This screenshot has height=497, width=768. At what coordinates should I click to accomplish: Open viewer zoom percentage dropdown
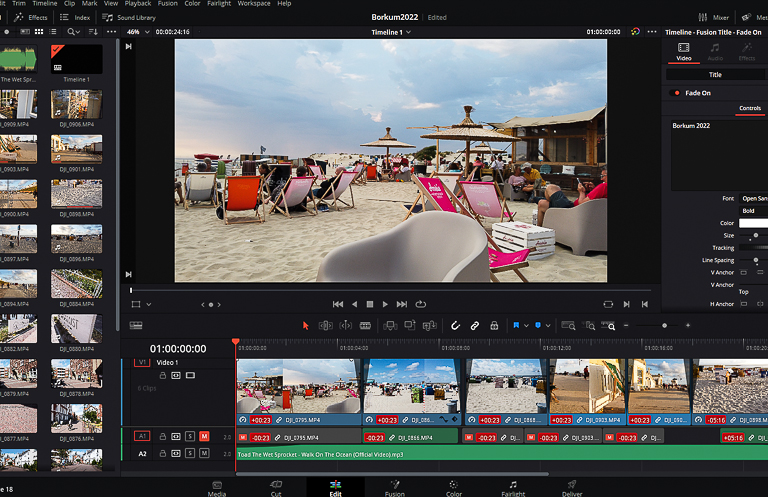tap(138, 32)
